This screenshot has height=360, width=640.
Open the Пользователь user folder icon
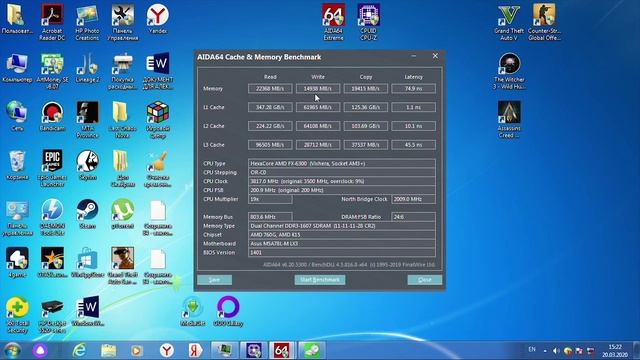(17, 19)
